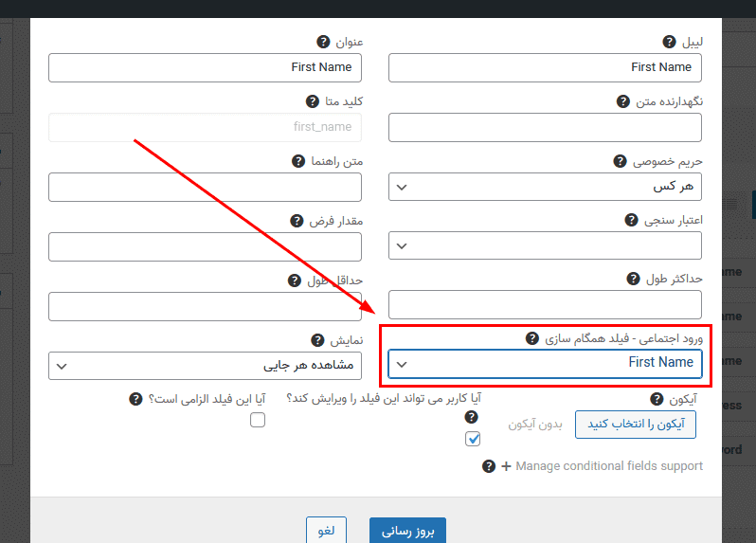756x543 pixels.
Task: Open the نمایش dropdown showing مشاهده هر جایی
Action: [205, 366]
